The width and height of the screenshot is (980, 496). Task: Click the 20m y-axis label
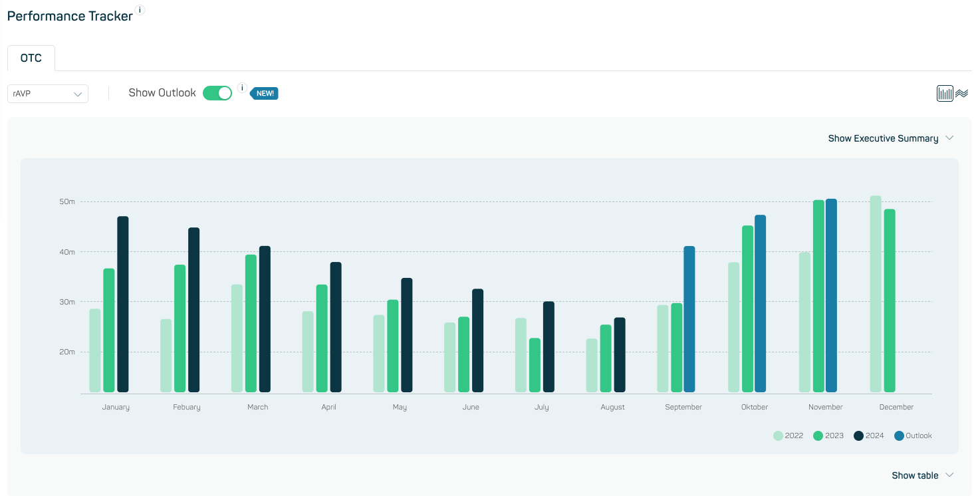(67, 352)
